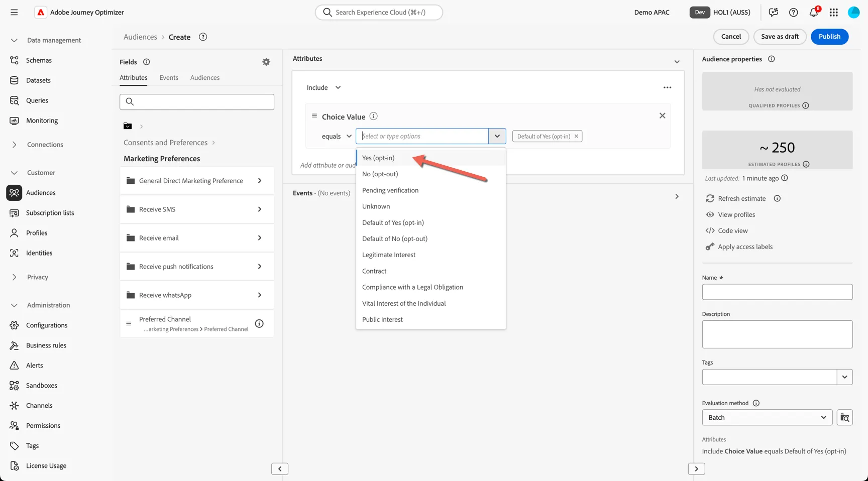Collapse the right properties panel
The width and height of the screenshot is (868, 481).
tap(697, 468)
